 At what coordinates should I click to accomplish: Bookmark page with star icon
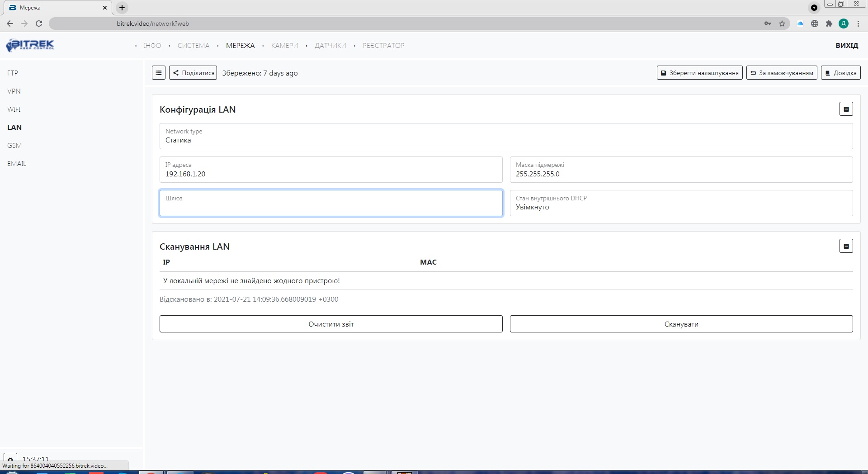point(782,24)
